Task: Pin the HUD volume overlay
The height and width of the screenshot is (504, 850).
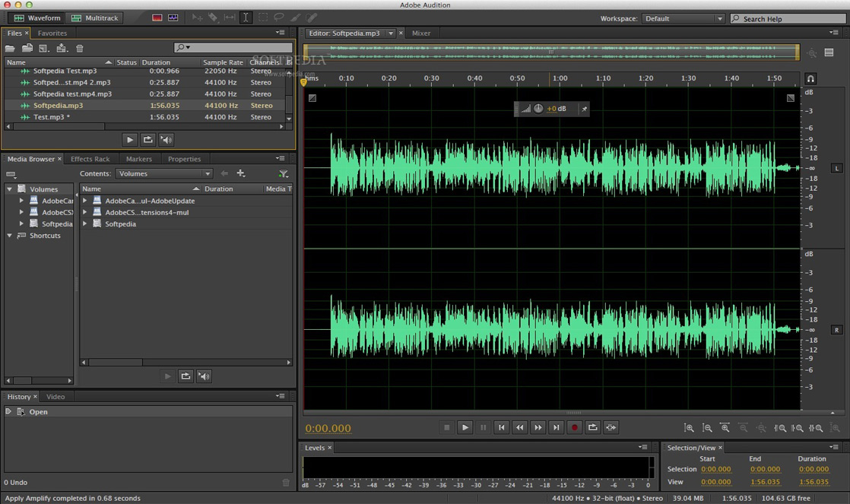Action: tap(585, 109)
